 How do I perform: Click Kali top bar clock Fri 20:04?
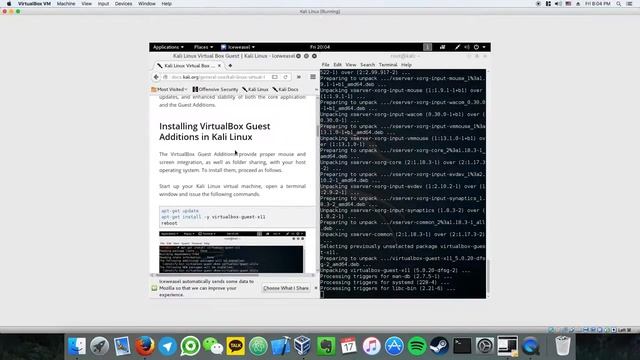[320, 47]
